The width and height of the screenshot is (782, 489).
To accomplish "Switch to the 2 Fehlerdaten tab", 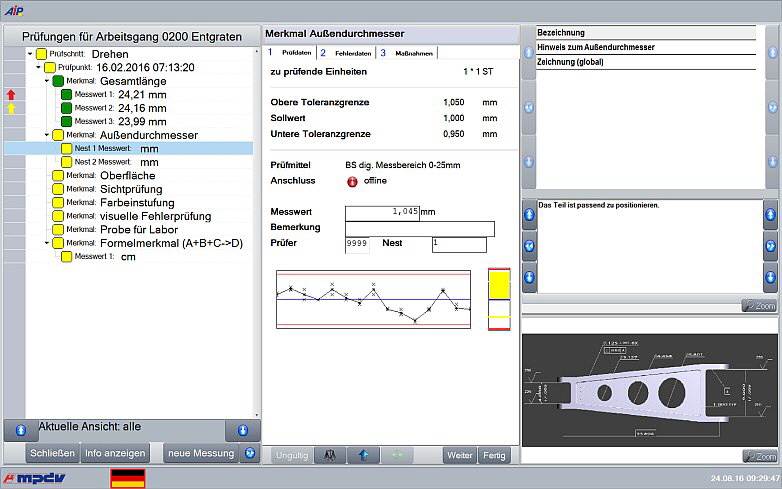I will pos(346,53).
